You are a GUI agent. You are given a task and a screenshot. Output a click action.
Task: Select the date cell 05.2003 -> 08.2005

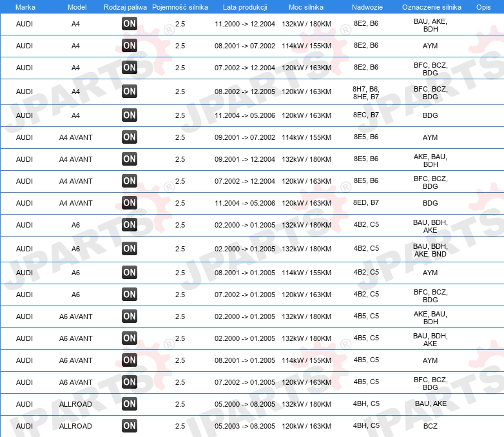[x=245, y=426]
